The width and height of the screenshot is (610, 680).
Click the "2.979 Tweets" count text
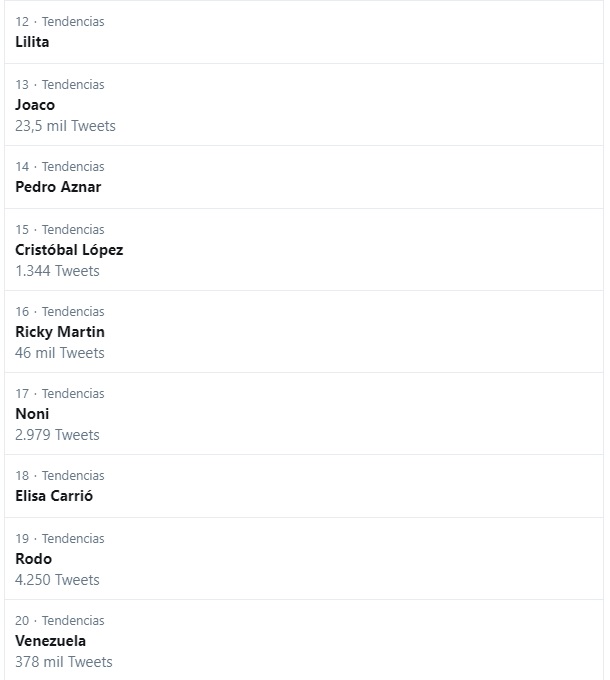pyautogui.click(x=57, y=435)
